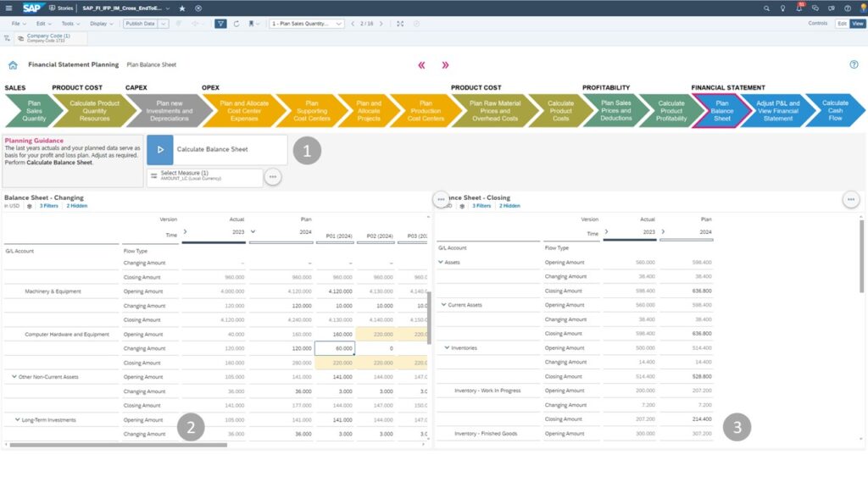Screen dimensions: 868x488
Task: Mark story as favorite with star icon
Action: tap(182, 8)
